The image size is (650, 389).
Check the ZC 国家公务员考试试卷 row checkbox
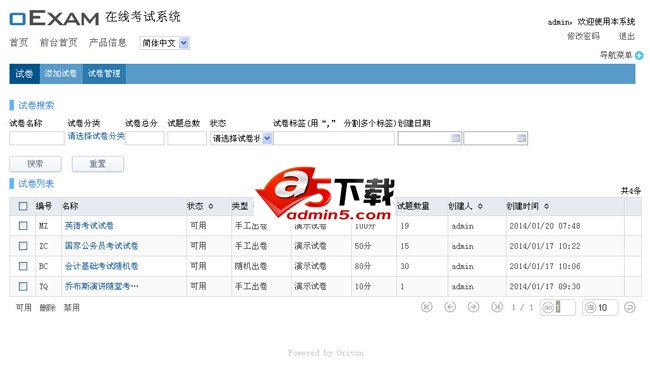point(23,246)
